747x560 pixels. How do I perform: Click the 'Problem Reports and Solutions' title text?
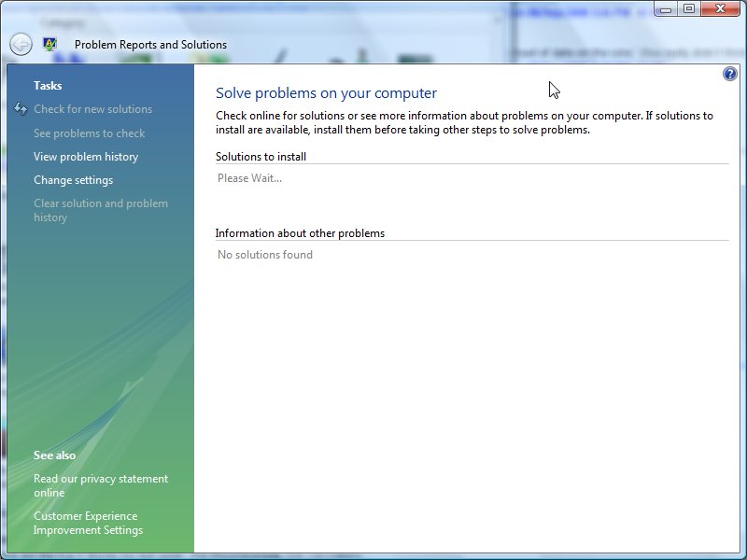150,45
